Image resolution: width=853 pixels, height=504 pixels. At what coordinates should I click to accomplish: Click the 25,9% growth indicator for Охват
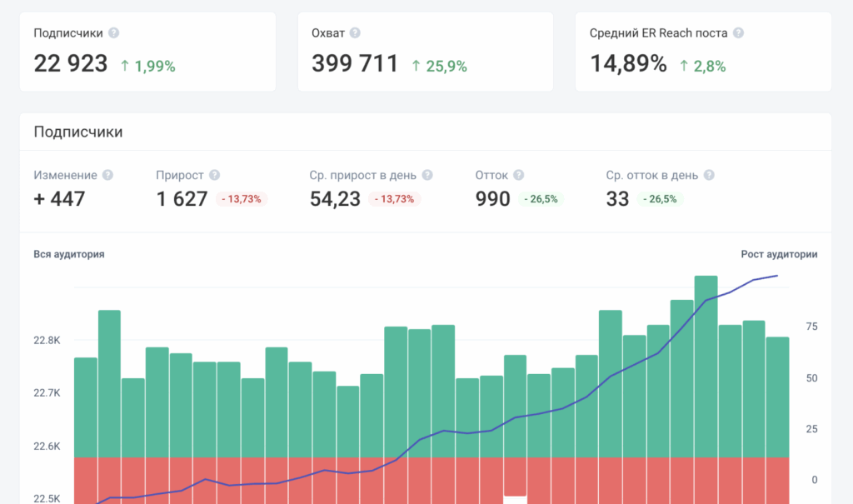coord(439,66)
